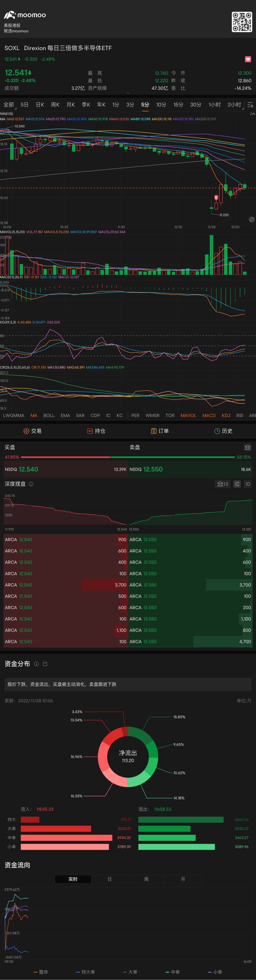Switch to the 3分 interval
Viewport: 256px width, 980px height.
coord(130,105)
